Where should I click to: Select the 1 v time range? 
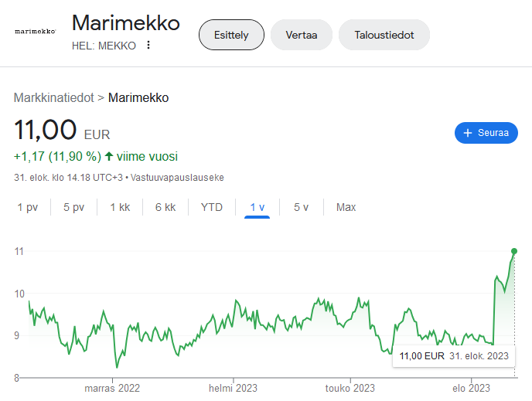[x=257, y=207]
